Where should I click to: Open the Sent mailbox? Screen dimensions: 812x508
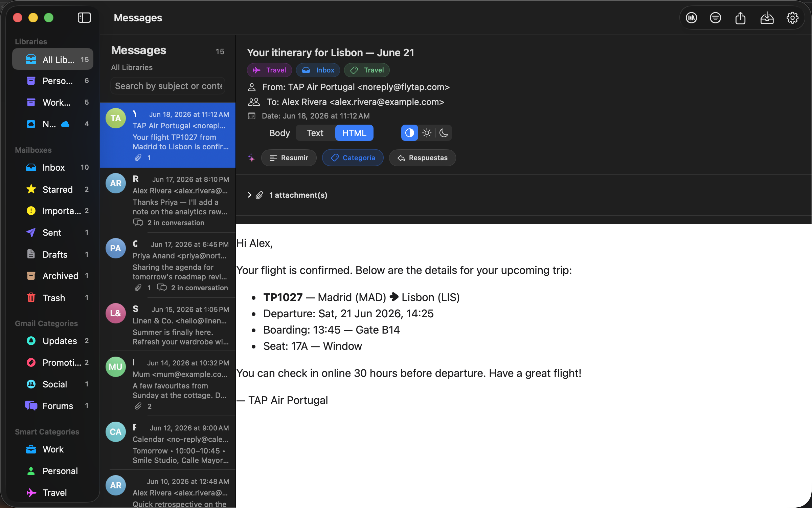point(53,232)
